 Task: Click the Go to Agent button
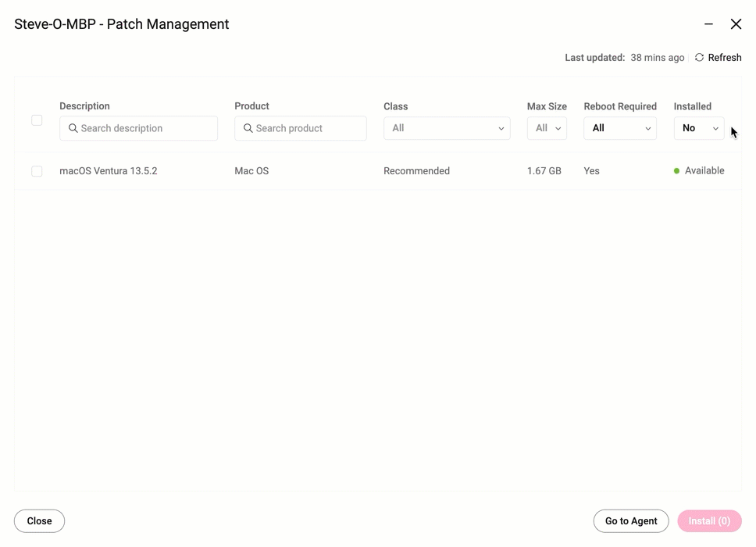(631, 521)
